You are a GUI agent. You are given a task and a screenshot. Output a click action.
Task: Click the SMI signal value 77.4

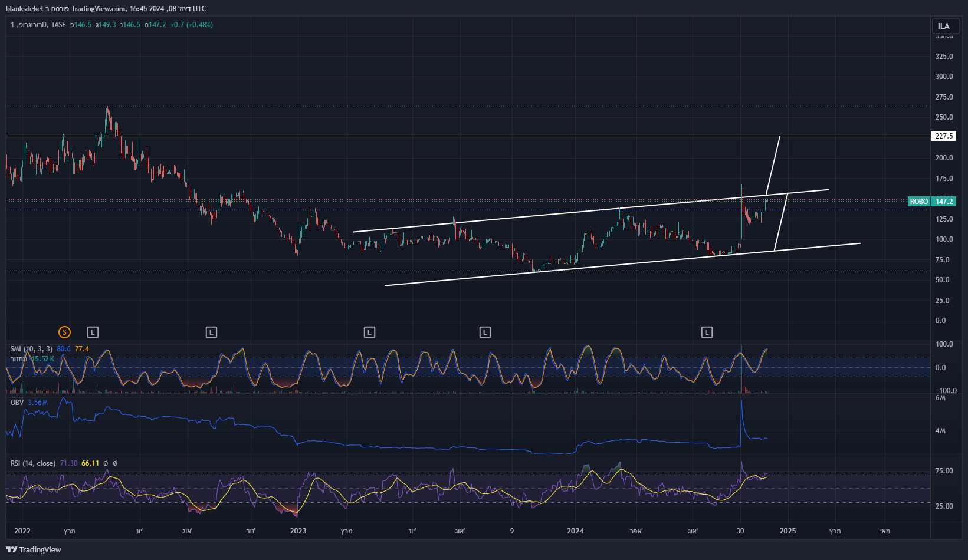click(x=82, y=349)
